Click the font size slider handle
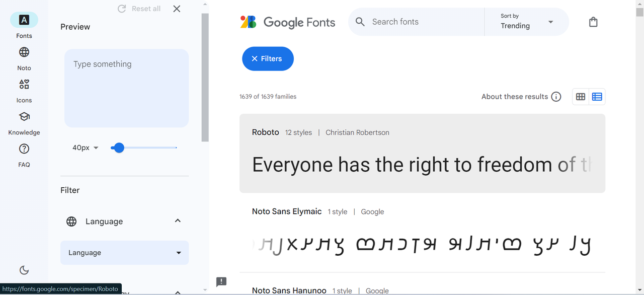 click(x=119, y=148)
